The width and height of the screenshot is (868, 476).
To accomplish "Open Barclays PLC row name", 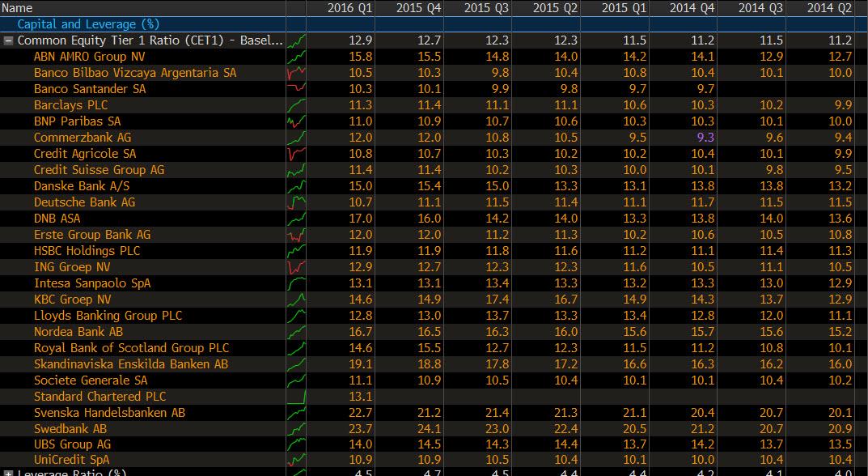I will pyautogui.click(x=71, y=104).
